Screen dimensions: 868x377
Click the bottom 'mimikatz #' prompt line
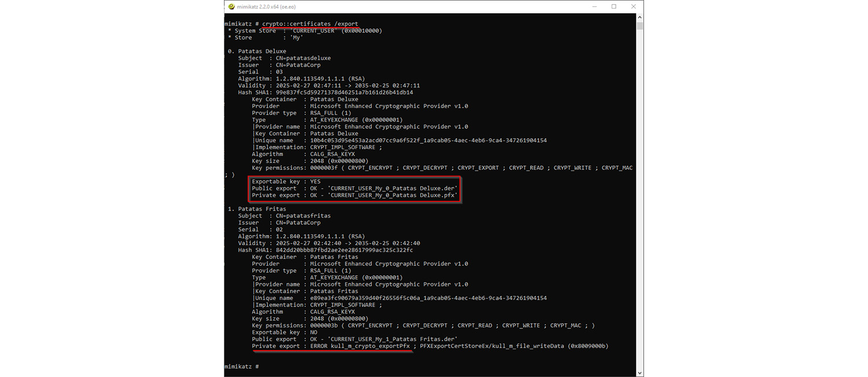(x=241, y=367)
